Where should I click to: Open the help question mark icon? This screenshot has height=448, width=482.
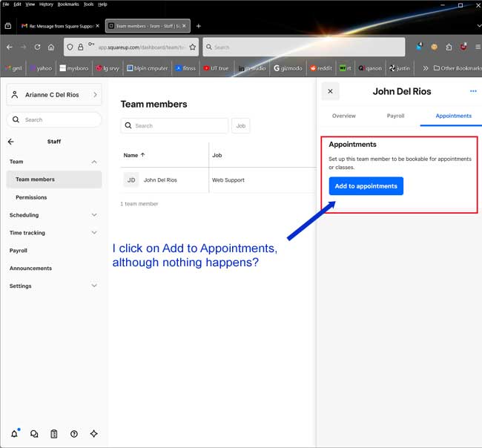point(73,434)
